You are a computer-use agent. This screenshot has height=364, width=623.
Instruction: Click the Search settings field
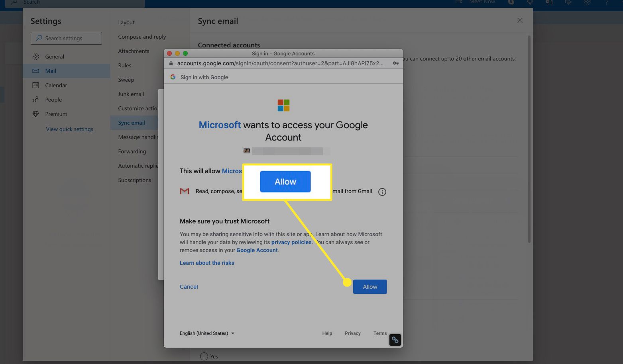click(x=66, y=38)
